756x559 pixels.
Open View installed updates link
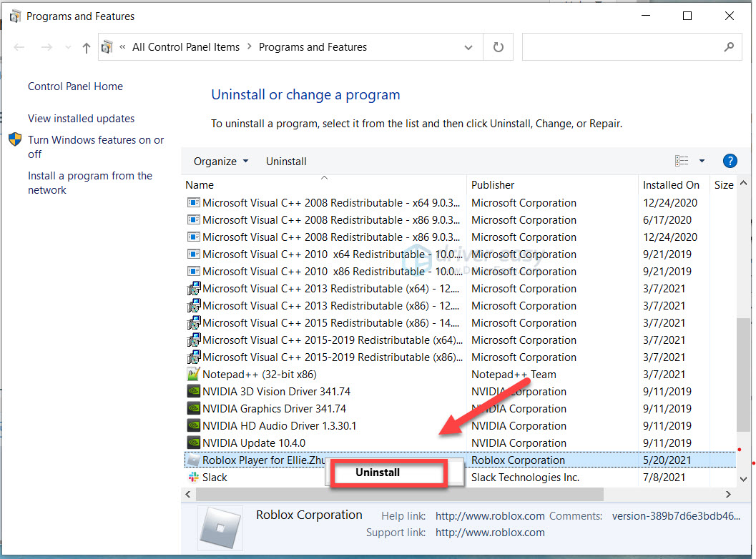coord(81,119)
